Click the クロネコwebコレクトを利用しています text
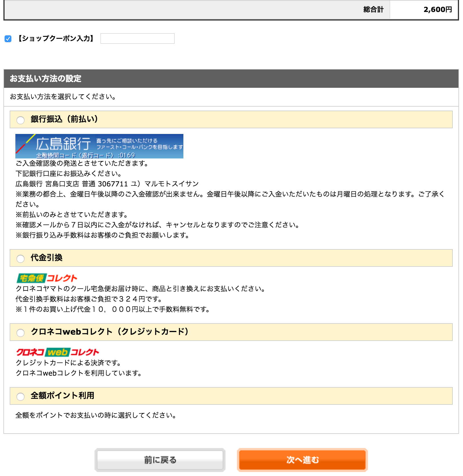463x476 pixels. pos(79,373)
